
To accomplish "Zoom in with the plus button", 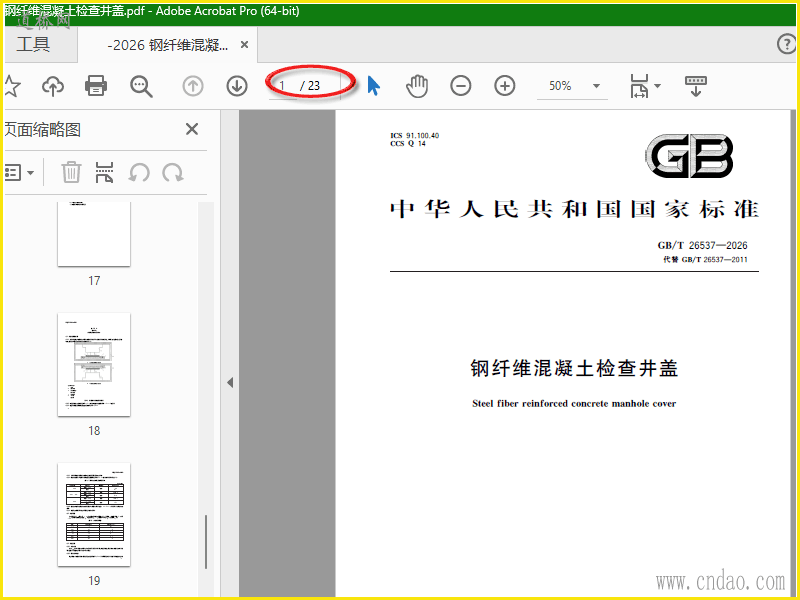I will click(x=505, y=86).
